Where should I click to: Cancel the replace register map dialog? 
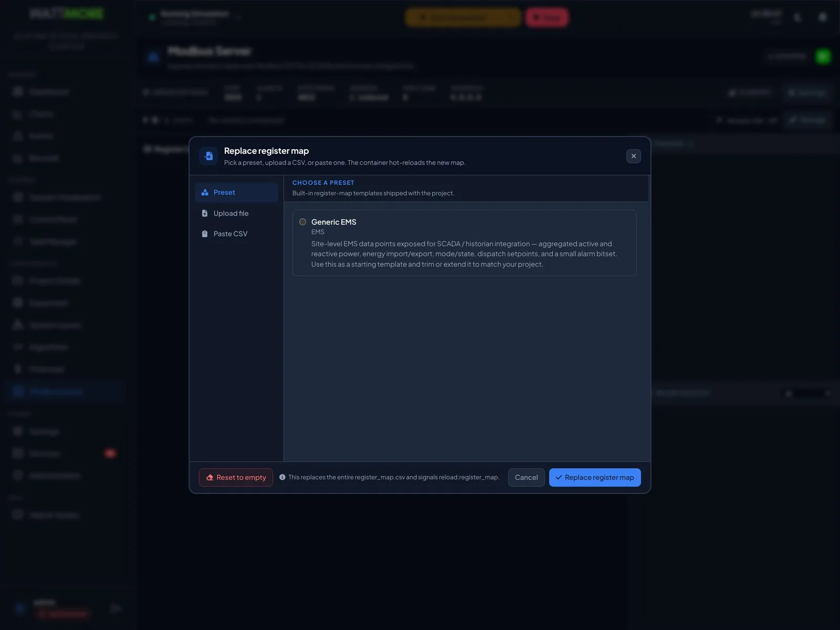tap(526, 477)
